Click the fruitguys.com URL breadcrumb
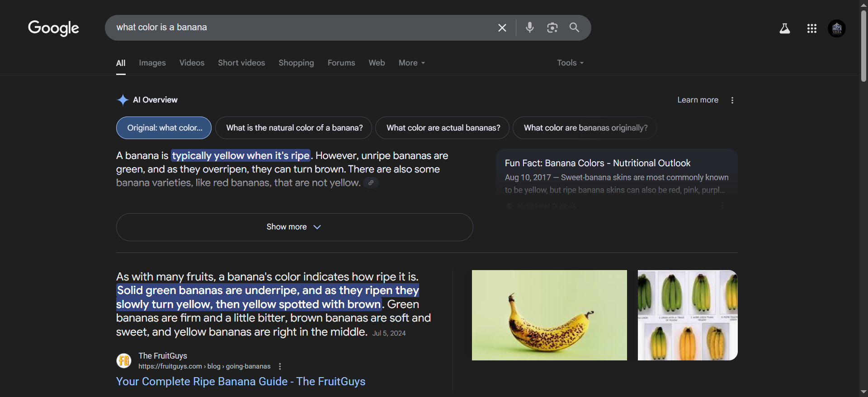 tap(204, 366)
